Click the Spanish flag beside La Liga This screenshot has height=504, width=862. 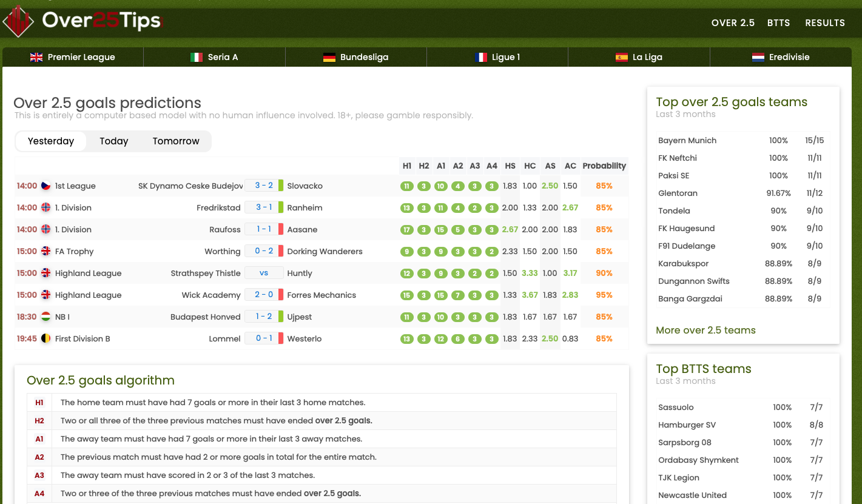pyautogui.click(x=622, y=57)
